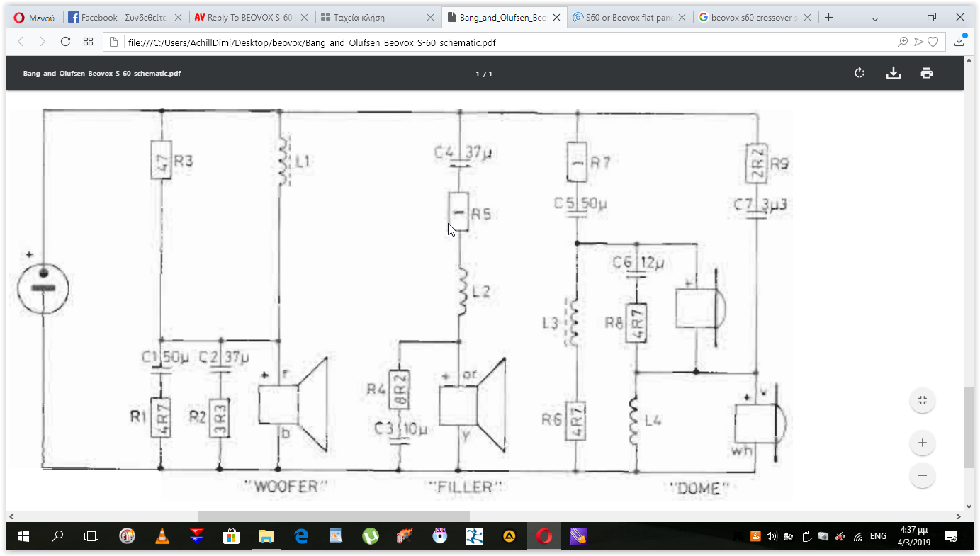Open browser downloads panel
This screenshot has width=980, height=556.
[x=960, y=41]
